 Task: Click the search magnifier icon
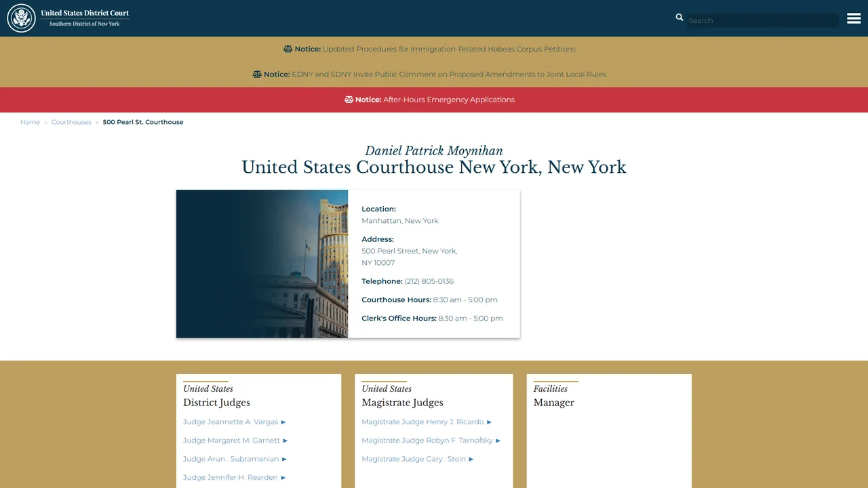point(679,18)
